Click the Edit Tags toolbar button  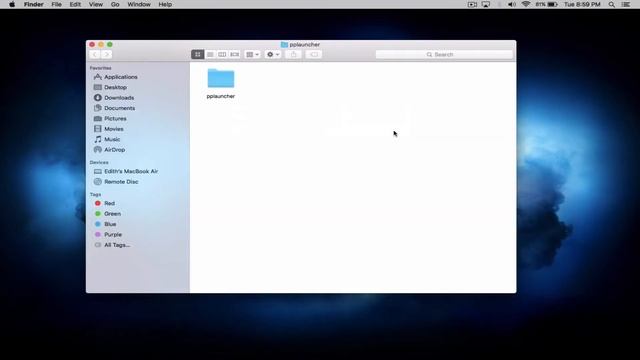(x=313, y=54)
